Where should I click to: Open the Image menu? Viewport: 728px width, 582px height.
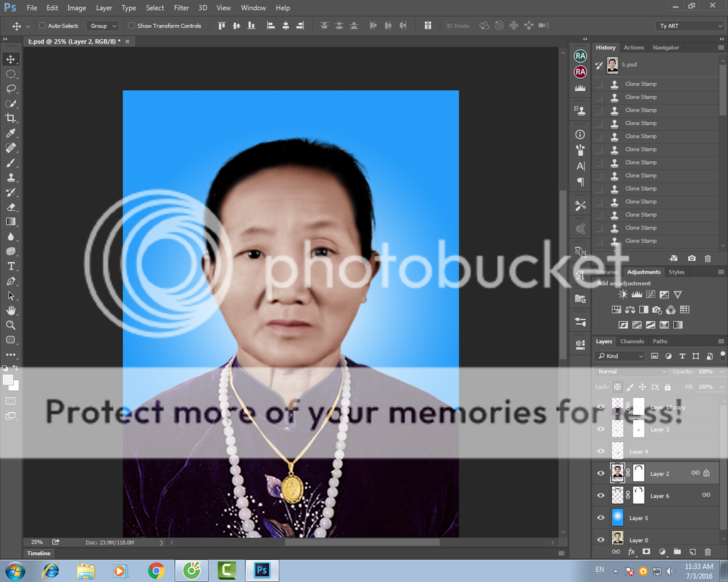pyautogui.click(x=77, y=8)
